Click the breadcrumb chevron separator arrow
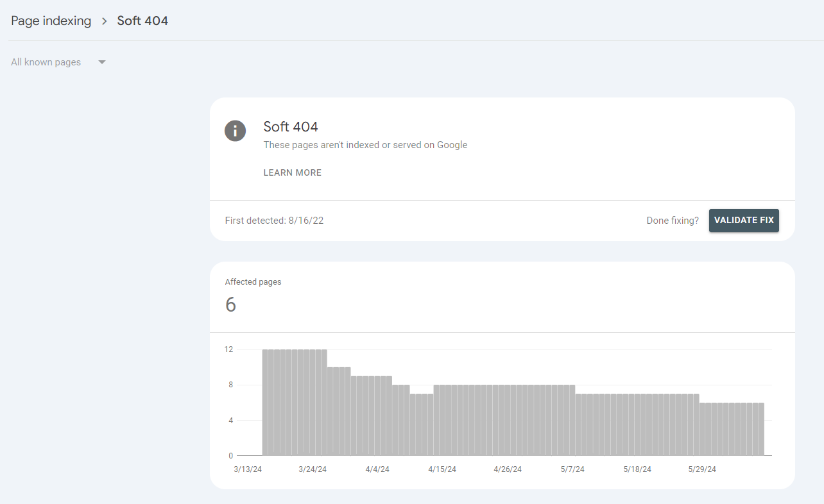Viewport: 824px width, 504px height. coord(104,21)
